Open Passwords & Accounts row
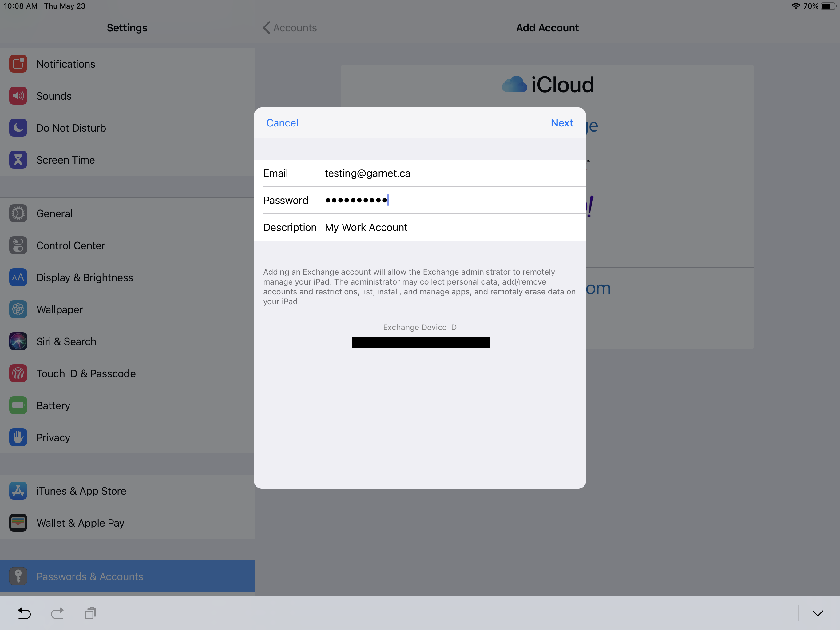The height and width of the screenshot is (630, 840). pos(89,576)
